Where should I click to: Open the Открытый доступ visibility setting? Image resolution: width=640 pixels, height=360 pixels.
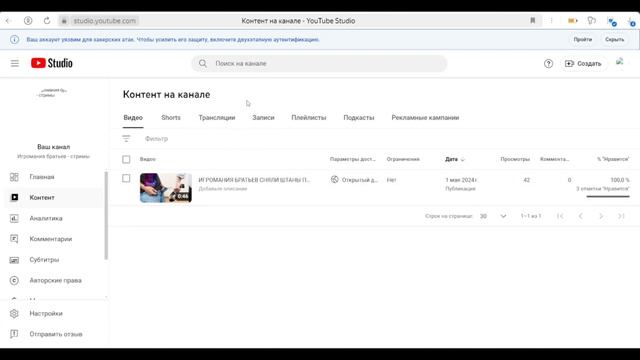(x=354, y=180)
